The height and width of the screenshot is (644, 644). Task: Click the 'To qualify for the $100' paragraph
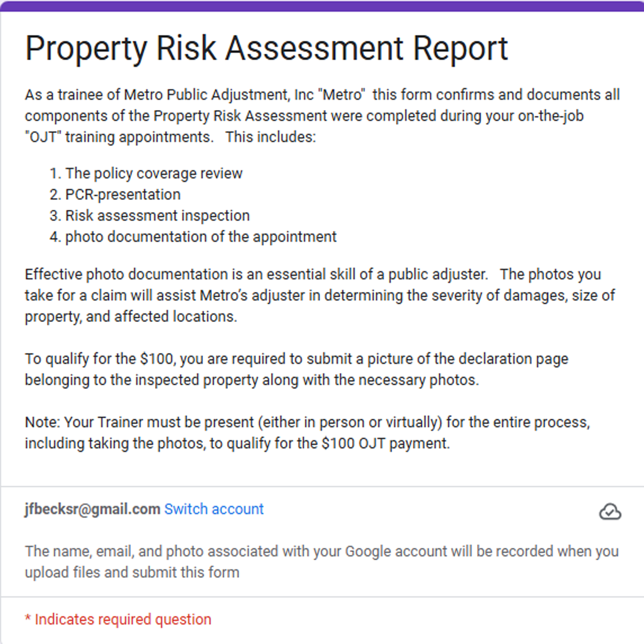tap(296, 369)
